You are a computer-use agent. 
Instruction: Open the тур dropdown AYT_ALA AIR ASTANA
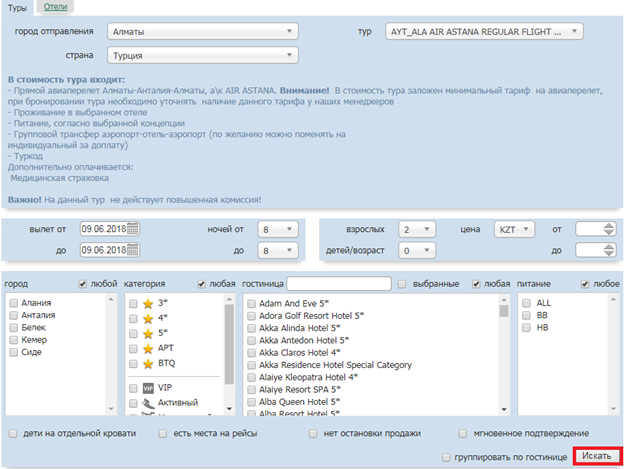(x=484, y=31)
